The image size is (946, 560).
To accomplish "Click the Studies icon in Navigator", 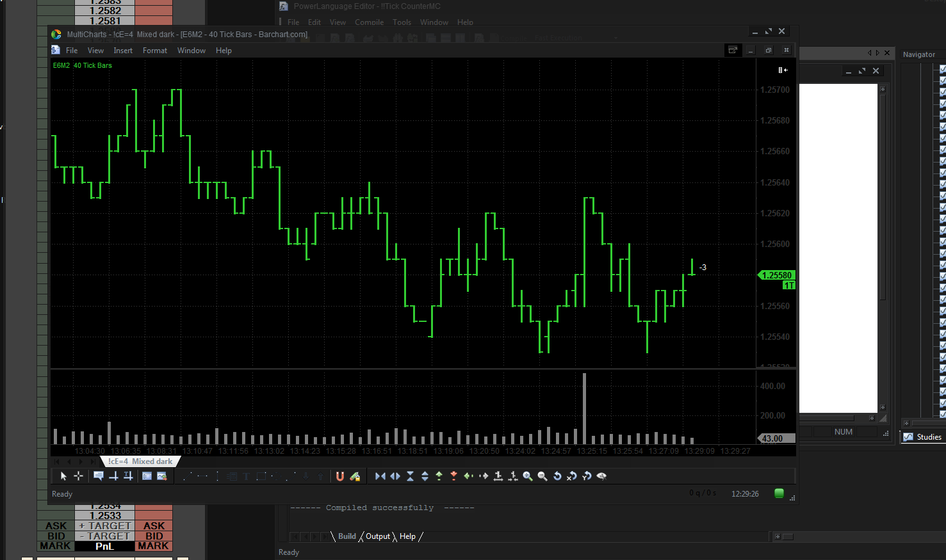I will (x=908, y=437).
